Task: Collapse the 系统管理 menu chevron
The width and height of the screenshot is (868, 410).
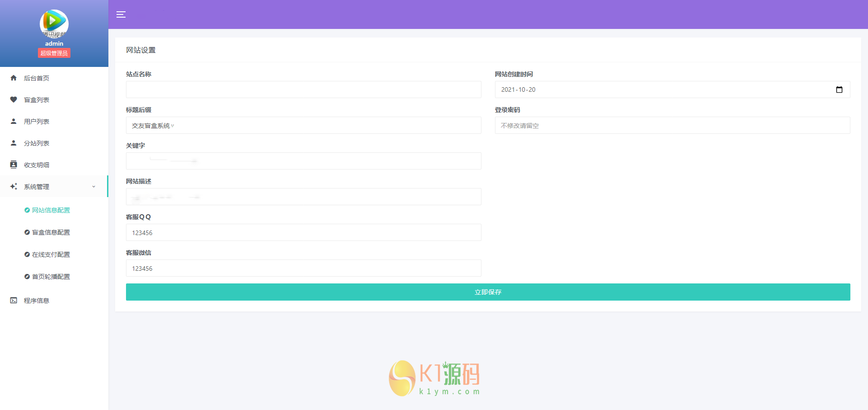Action: coord(94,187)
